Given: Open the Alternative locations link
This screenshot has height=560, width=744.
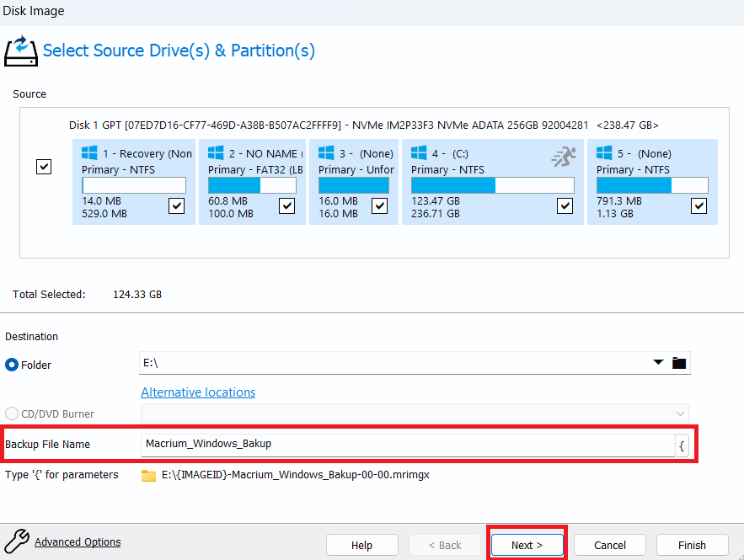Looking at the screenshot, I should click(x=198, y=392).
